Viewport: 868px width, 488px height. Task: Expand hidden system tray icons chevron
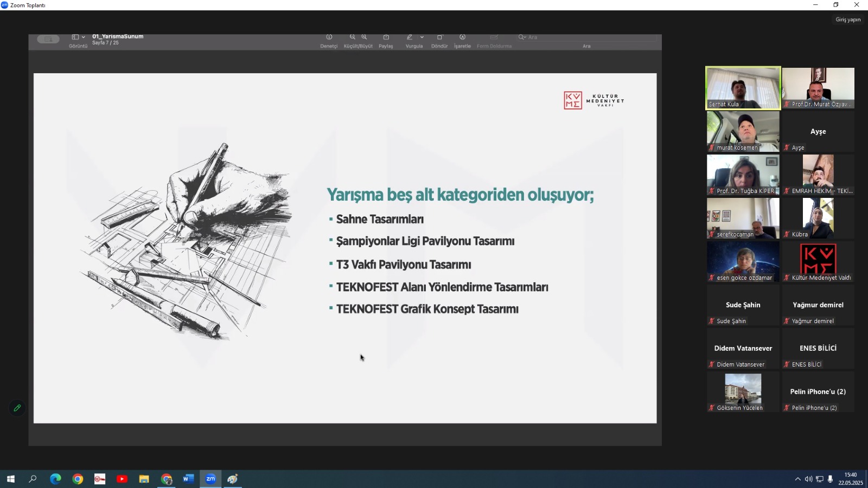[797, 479]
